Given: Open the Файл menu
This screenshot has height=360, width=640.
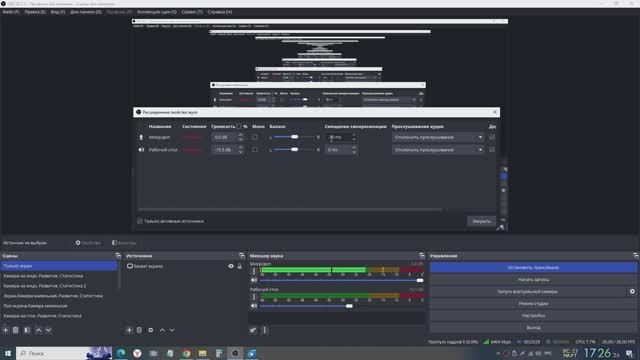Looking at the screenshot, I should [x=11, y=12].
